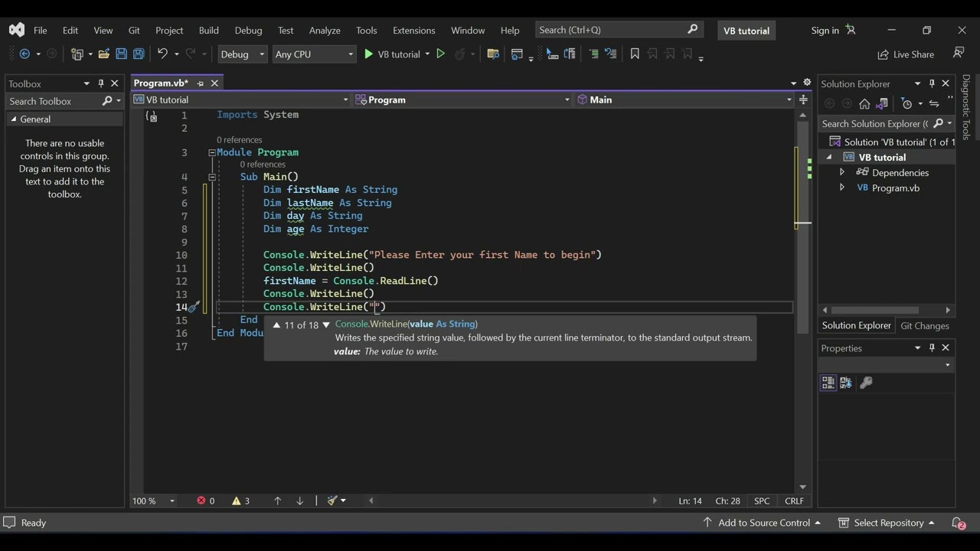Click the Find in Files folder-search icon
The image size is (980, 551).
[493, 54]
